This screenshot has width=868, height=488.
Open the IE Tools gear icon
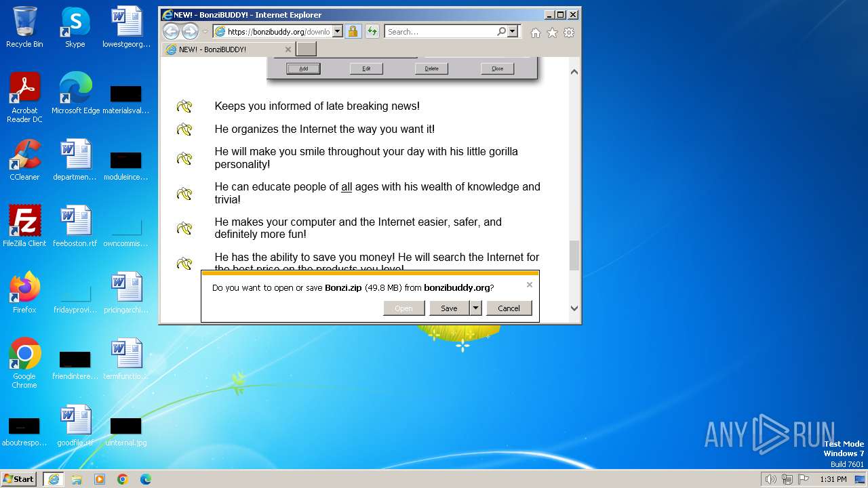tap(569, 32)
